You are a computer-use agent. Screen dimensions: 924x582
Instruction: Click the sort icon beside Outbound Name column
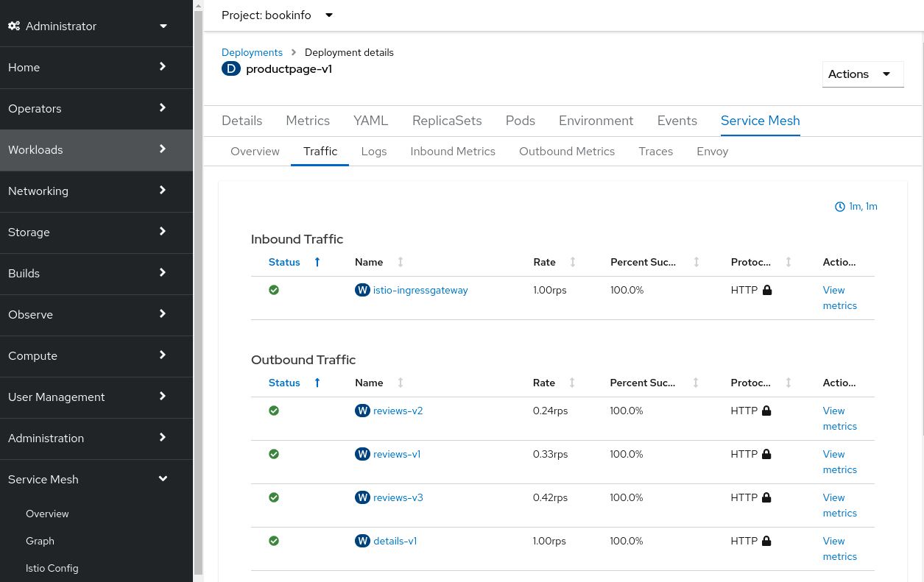click(401, 383)
